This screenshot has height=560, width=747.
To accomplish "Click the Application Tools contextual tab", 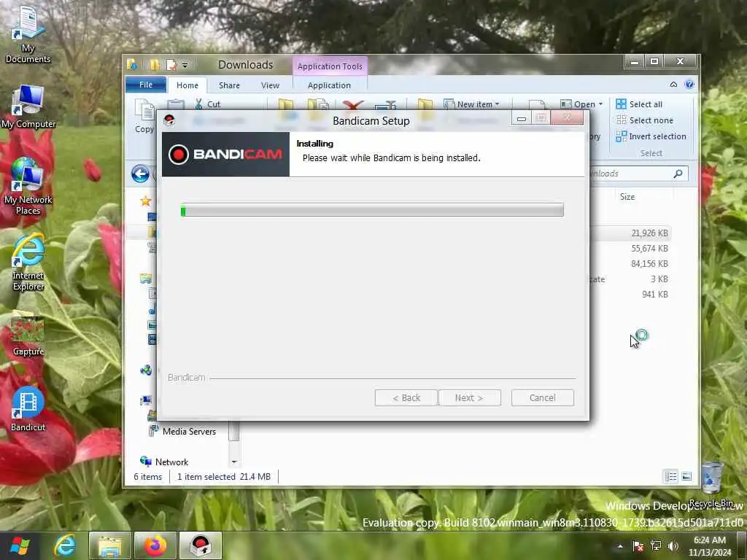I will tap(330, 66).
